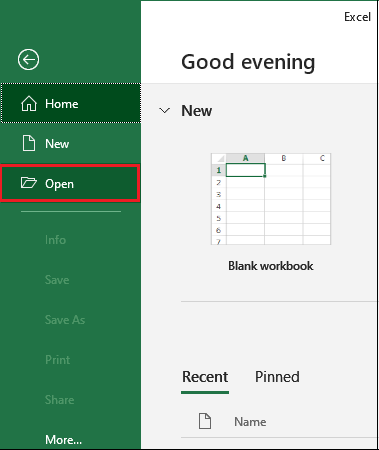Open the Info backstage page

point(55,240)
